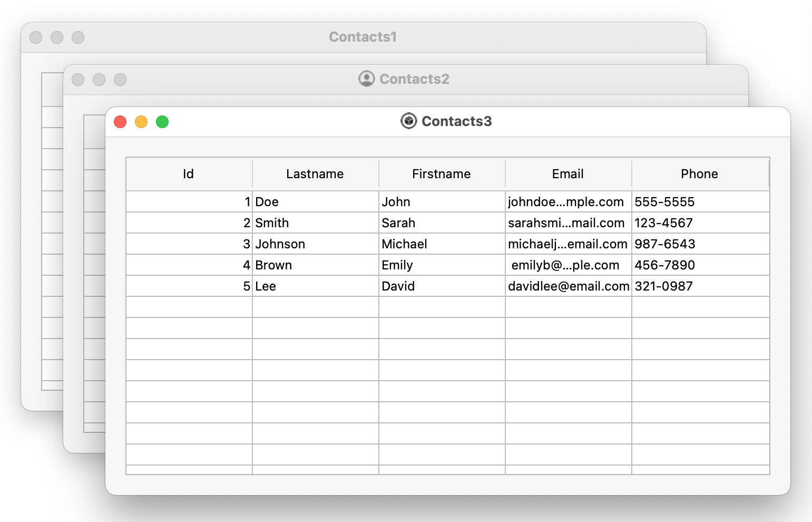This screenshot has height=522, width=812.
Task: Sort table by the Id column header
Action: [x=189, y=174]
